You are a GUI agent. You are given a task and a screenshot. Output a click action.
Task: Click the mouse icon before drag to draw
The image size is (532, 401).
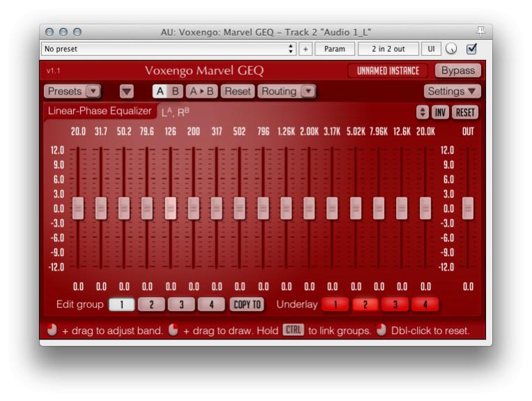(x=174, y=330)
